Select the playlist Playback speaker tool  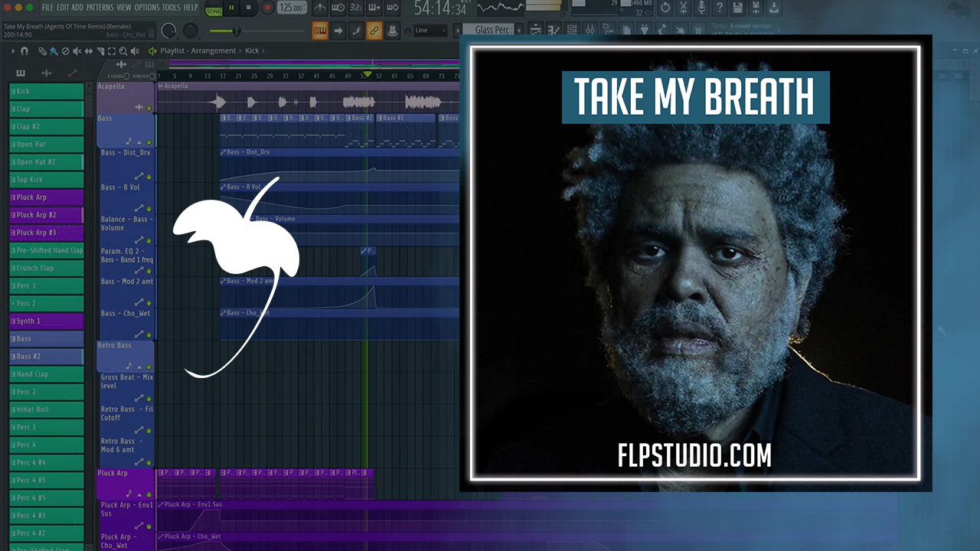[136, 51]
